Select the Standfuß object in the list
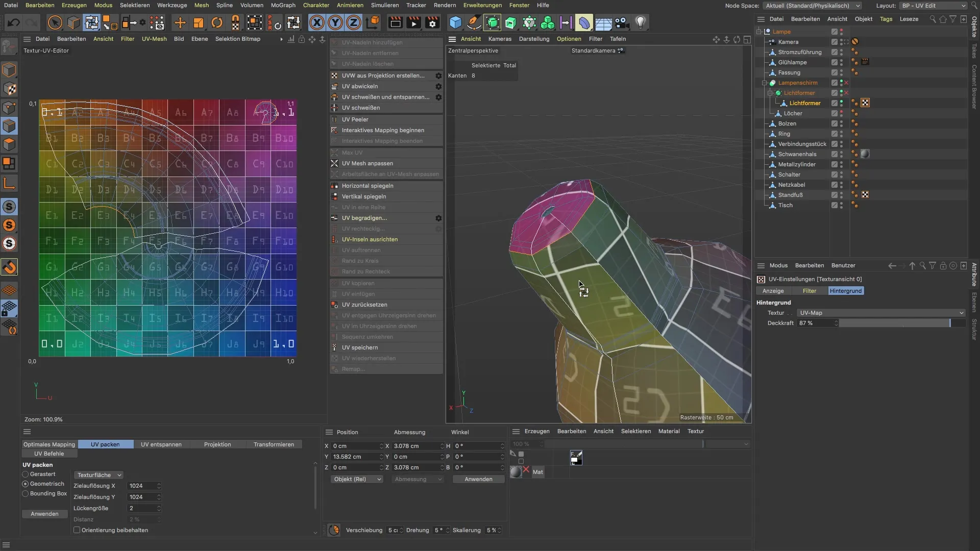 790,195
